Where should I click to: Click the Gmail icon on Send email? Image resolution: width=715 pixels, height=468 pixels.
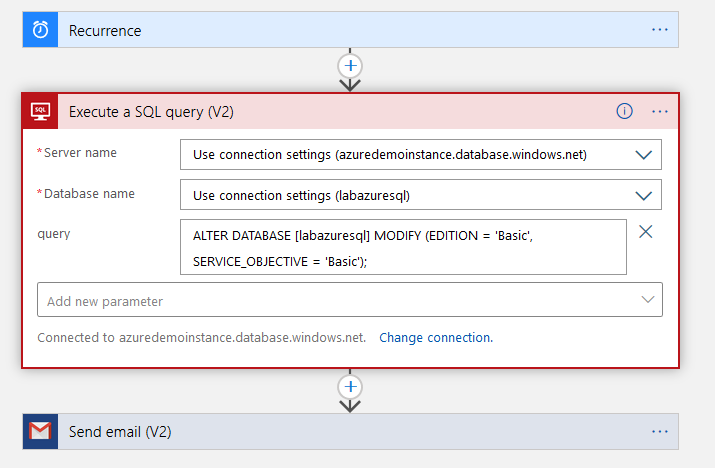pos(40,432)
